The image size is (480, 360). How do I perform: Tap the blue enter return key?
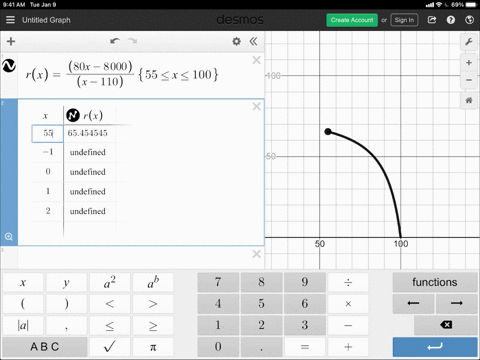(435, 347)
